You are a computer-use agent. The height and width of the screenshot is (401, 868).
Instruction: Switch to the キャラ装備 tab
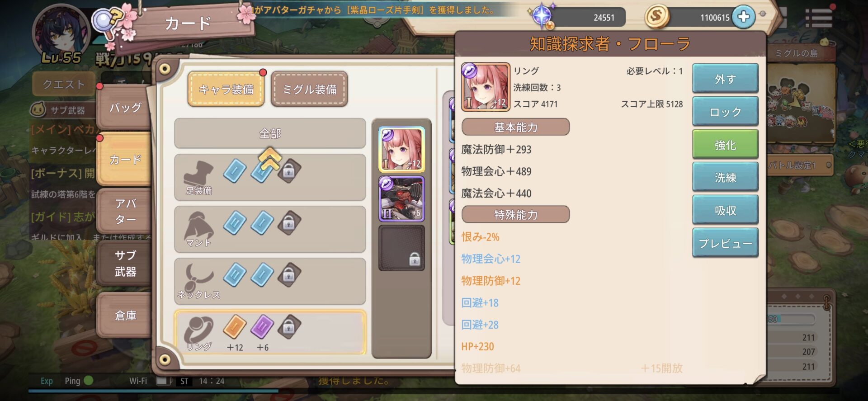(x=226, y=89)
